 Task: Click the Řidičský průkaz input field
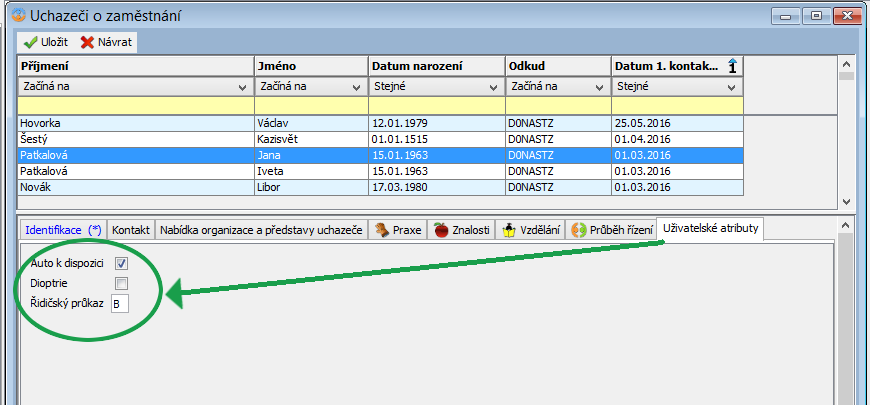120,303
